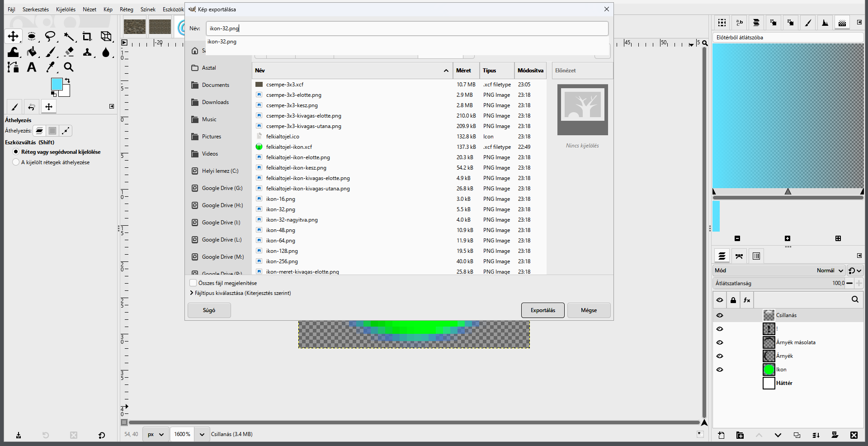
Task: Click the Súgó button
Action: 209,310
